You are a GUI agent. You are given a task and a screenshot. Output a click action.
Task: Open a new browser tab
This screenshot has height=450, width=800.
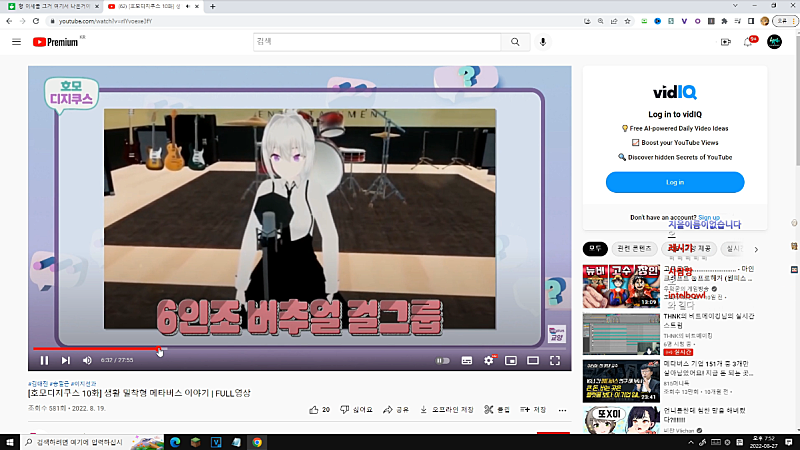pos(212,7)
